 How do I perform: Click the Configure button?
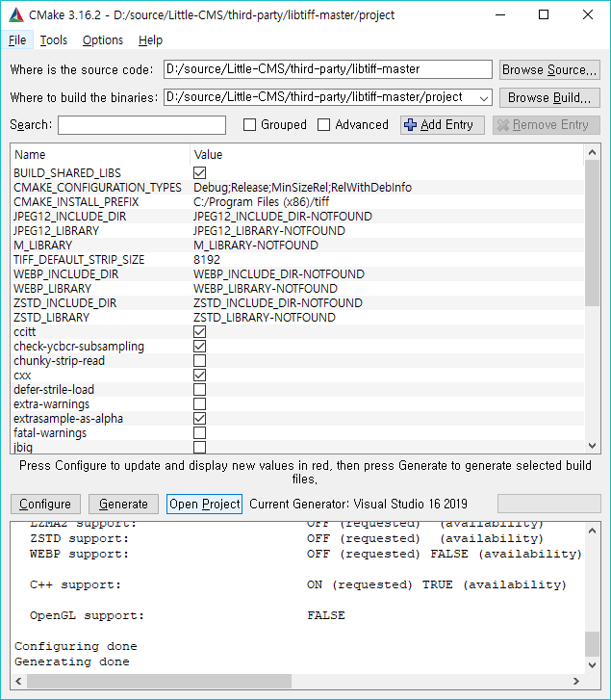click(45, 504)
